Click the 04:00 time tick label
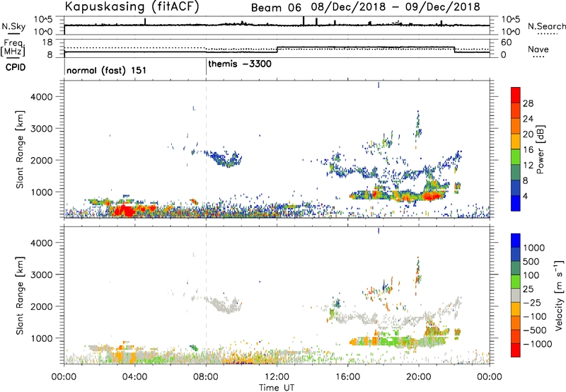 [134, 377]
